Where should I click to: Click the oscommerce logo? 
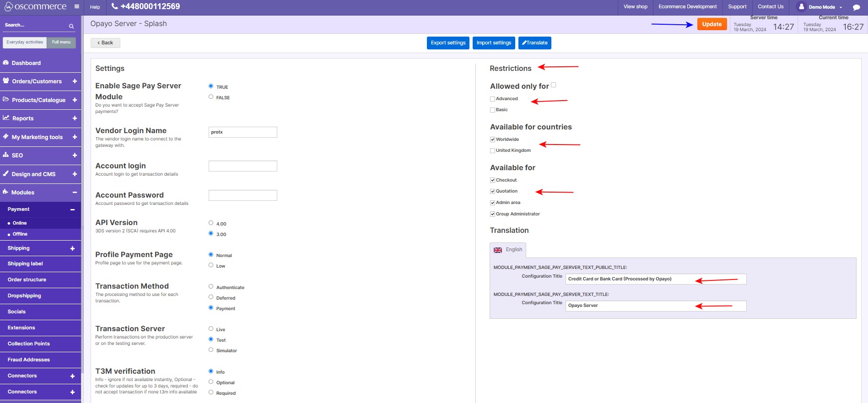pos(35,7)
